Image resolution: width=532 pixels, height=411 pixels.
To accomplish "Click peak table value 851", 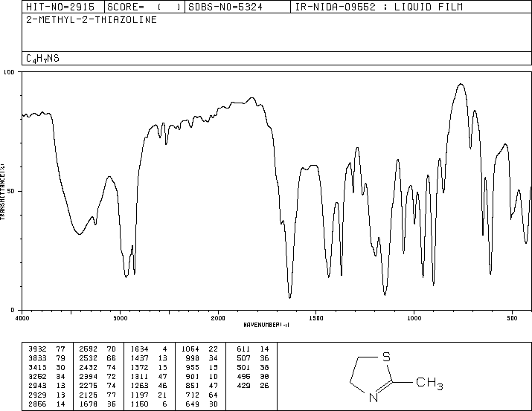I will point(193,386).
